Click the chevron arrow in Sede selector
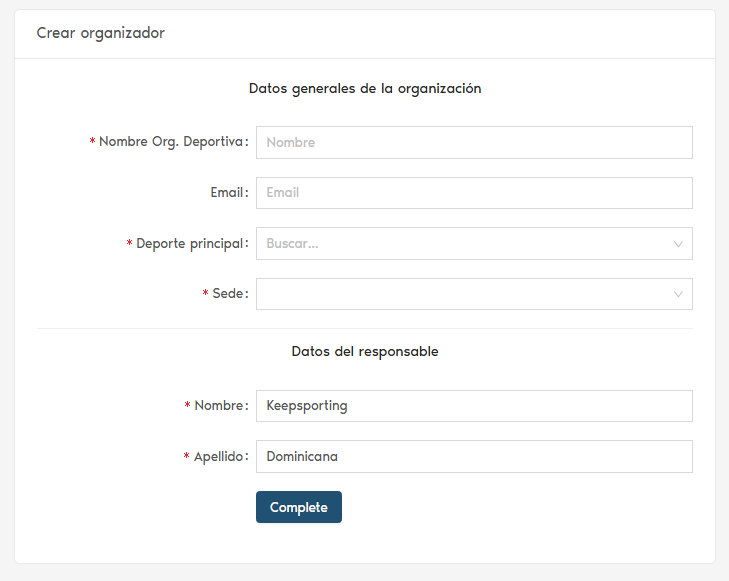The image size is (729, 581). pyautogui.click(x=678, y=294)
